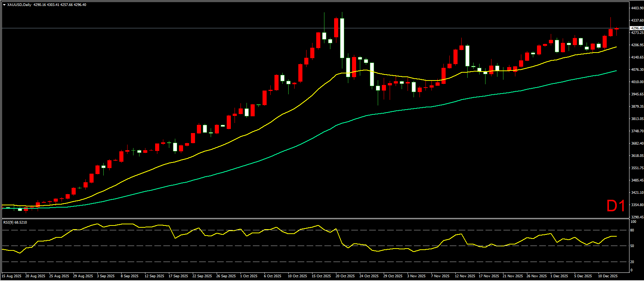The width and height of the screenshot is (644, 281).
Task: Select the 12 Nov 2025 date marker
Action: pyautogui.click(x=465, y=276)
